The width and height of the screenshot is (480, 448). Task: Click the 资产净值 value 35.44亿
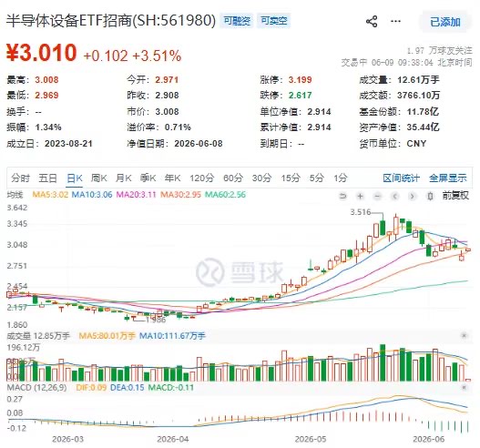point(423,127)
